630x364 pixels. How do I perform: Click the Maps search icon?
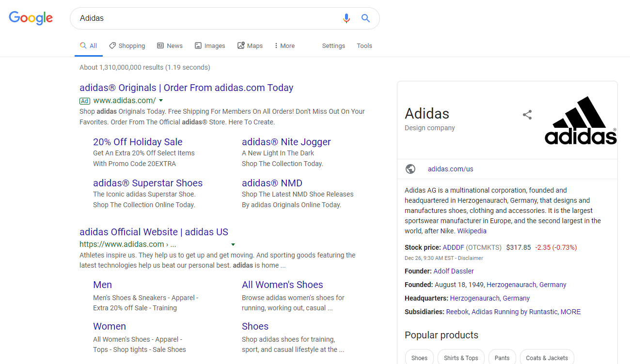(241, 45)
